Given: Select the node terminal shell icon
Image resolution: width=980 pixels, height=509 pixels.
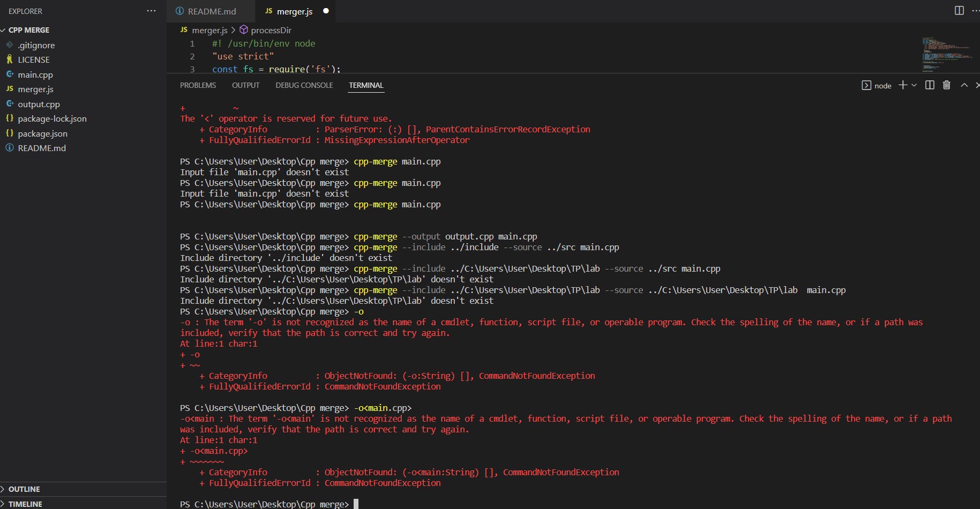Looking at the screenshot, I should coord(866,85).
